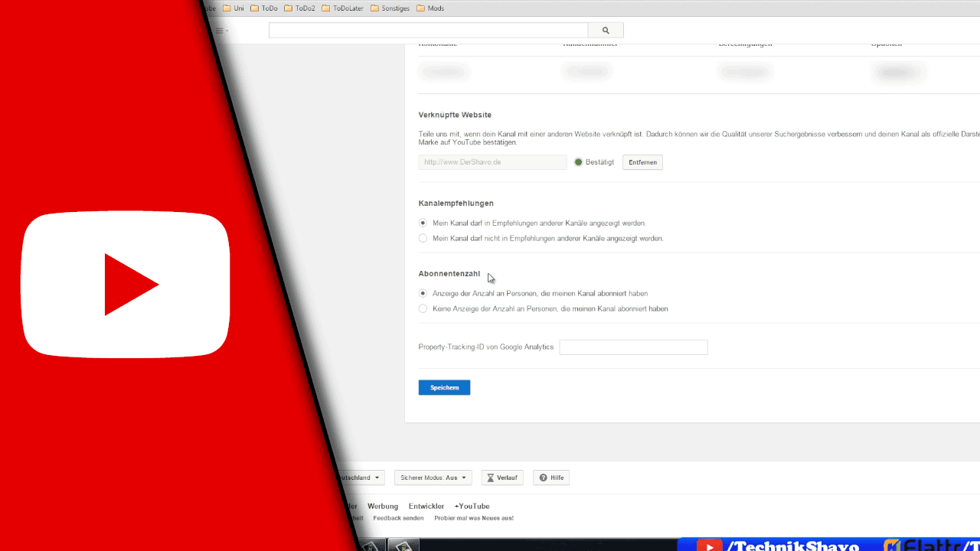Click the magnifying glass search button

click(606, 31)
